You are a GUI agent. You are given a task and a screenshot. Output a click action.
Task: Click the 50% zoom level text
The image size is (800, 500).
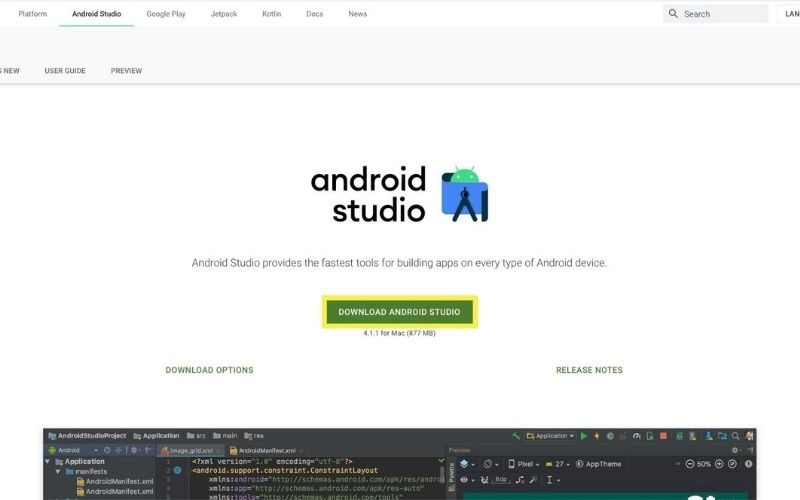coord(704,464)
